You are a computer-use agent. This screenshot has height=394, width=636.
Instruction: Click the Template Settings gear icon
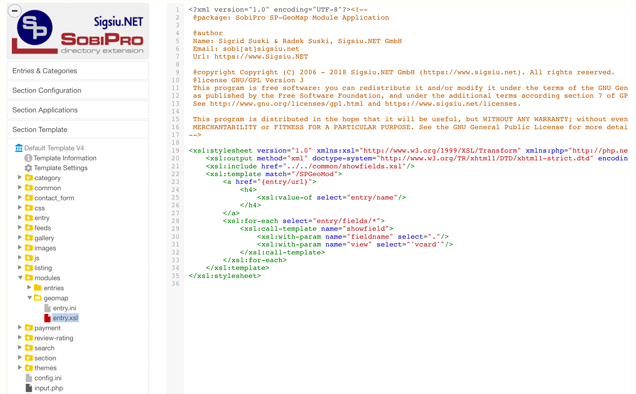(28, 168)
